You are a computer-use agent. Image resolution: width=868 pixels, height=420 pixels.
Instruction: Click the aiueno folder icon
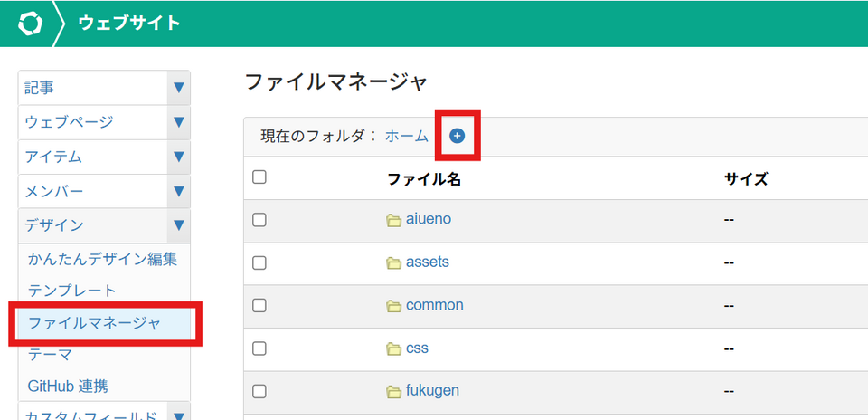pos(393,219)
